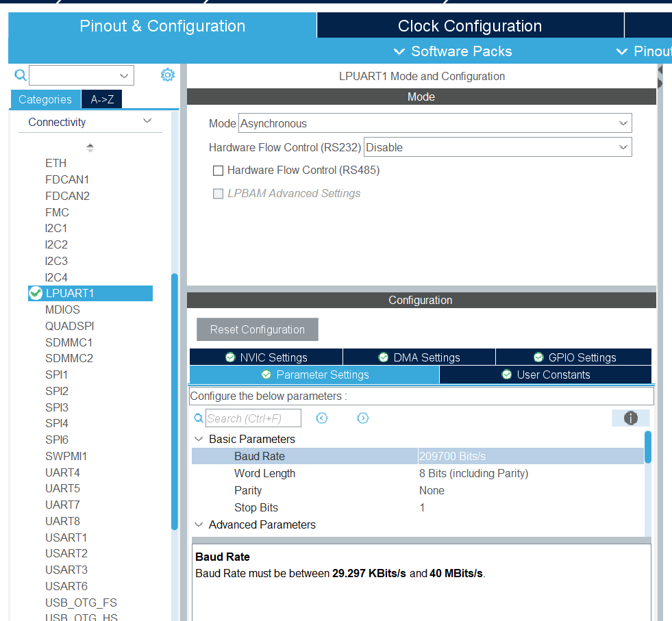The width and height of the screenshot is (672, 621).
Task: Select I2C2 in the peripheral list
Action: (56, 244)
